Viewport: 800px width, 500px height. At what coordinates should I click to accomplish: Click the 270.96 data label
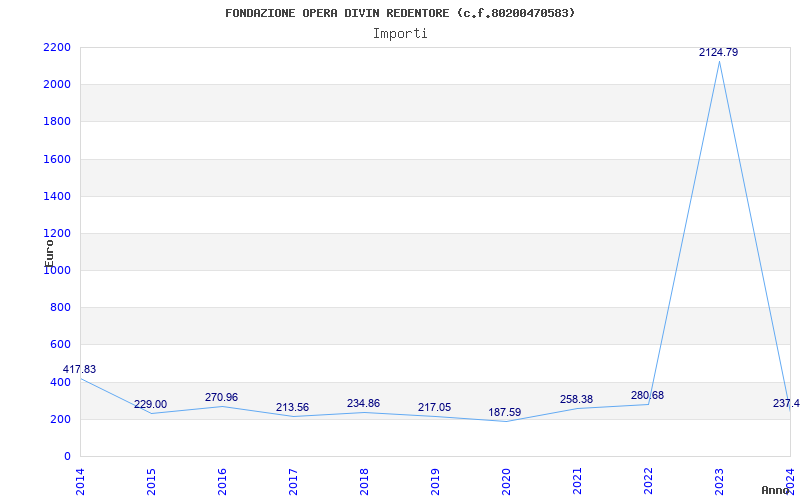coord(221,397)
